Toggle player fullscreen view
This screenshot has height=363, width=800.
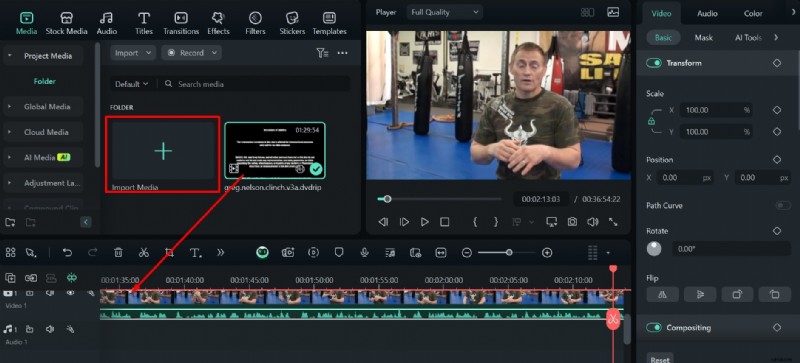pos(613,222)
